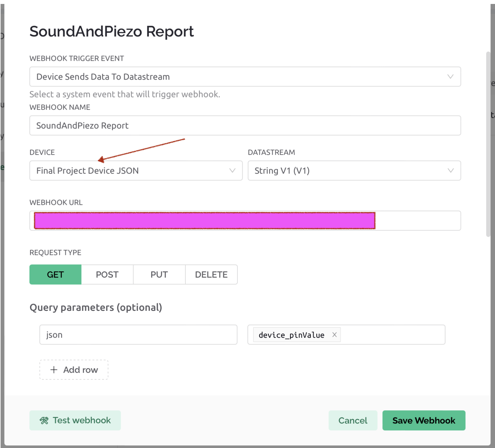Click the chevron in Device dropdown
The height and width of the screenshot is (448, 495).
pos(232,171)
